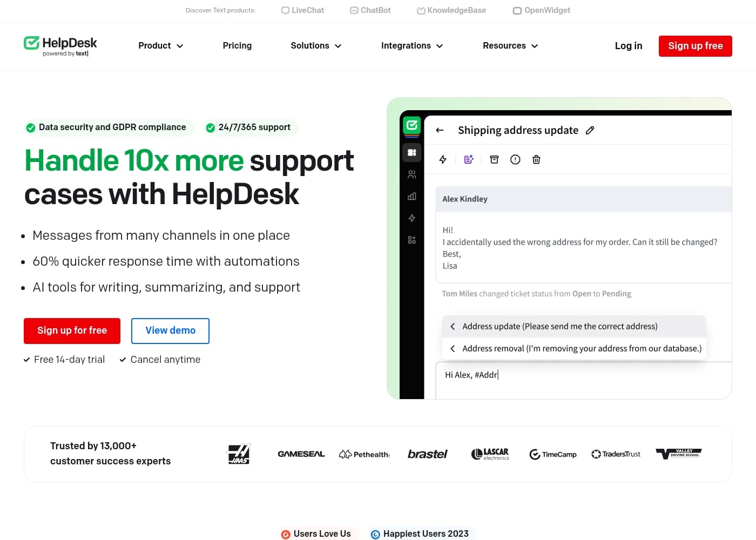Select the Address update canned response

[x=559, y=326]
